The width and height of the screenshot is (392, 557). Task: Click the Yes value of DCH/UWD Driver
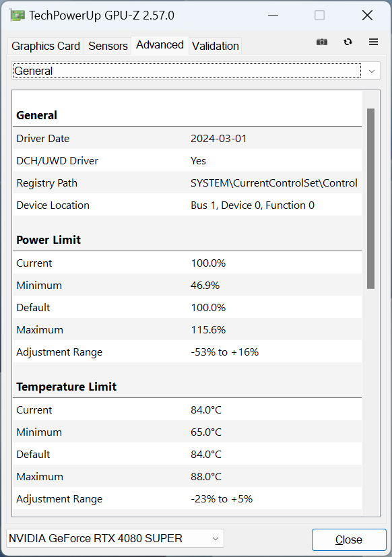click(x=198, y=160)
